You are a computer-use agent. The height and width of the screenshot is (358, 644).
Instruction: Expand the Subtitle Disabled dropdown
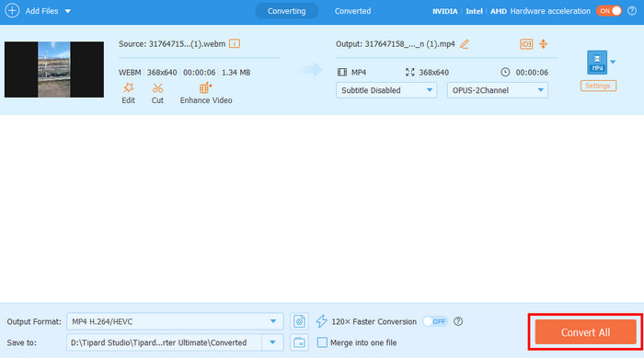click(x=386, y=90)
